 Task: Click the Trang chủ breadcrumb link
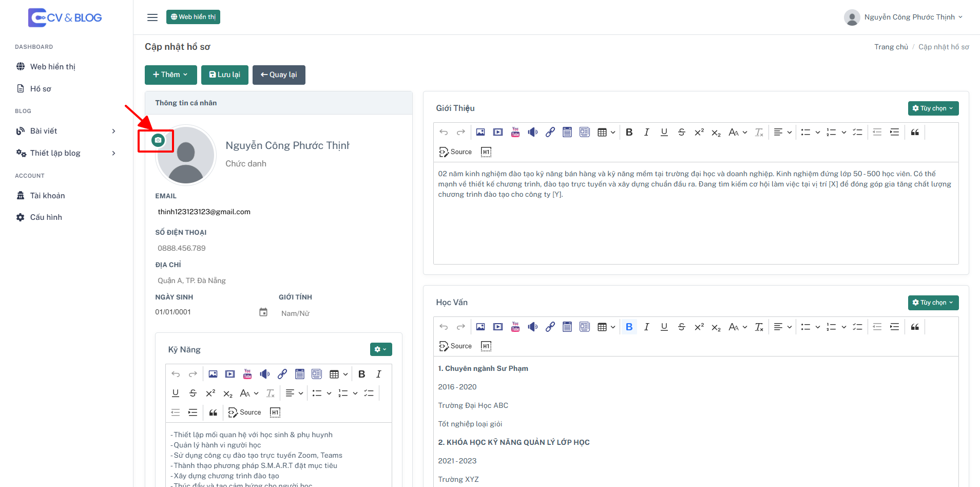pyautogui.click(x=891, y=47)
